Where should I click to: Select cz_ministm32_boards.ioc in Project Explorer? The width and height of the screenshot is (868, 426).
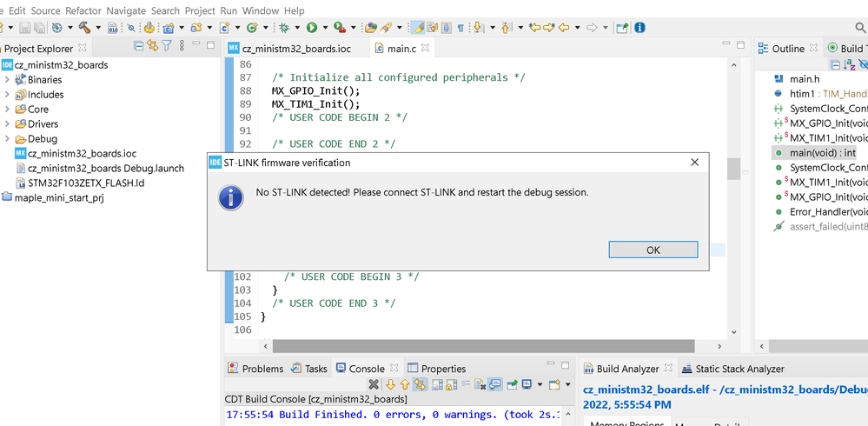tap(76, 154)
